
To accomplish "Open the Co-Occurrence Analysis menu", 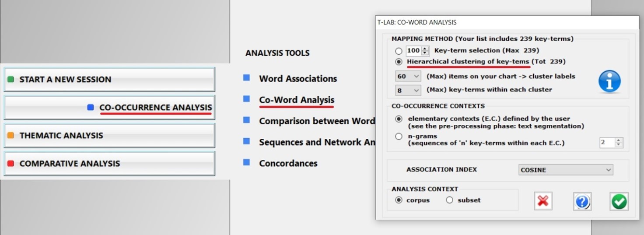I will click(109, 107).
